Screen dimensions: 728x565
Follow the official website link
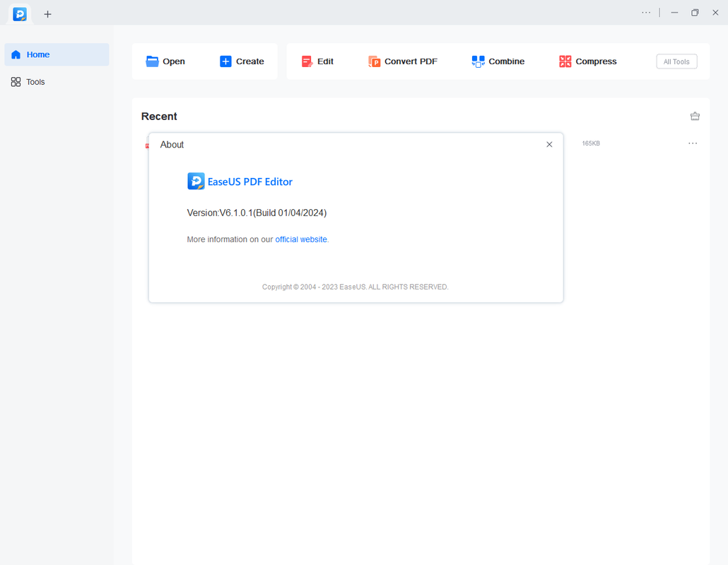[301, 239]
